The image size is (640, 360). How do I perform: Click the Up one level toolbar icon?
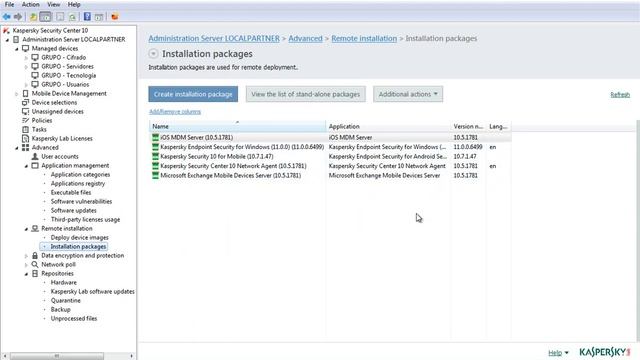tap(33, 17)
